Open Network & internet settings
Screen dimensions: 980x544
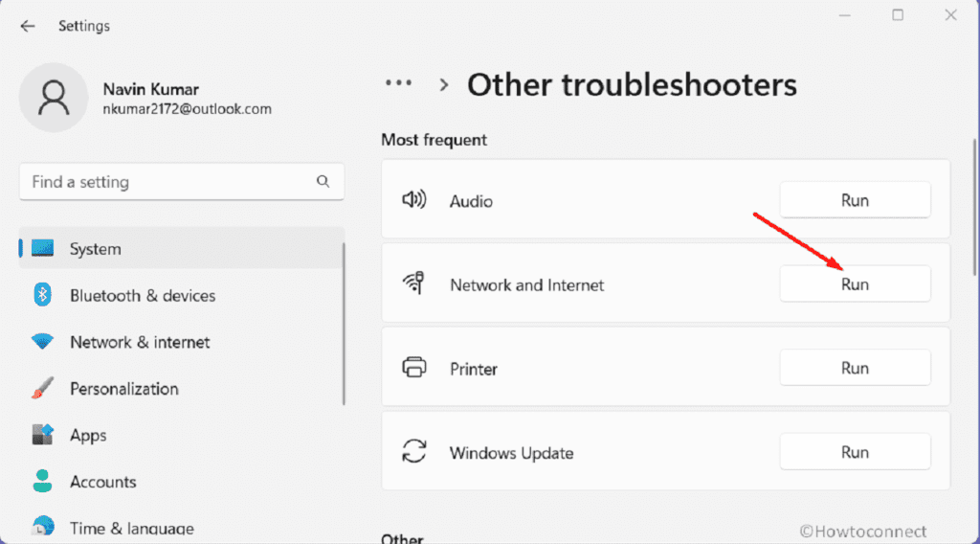(181, 342)
